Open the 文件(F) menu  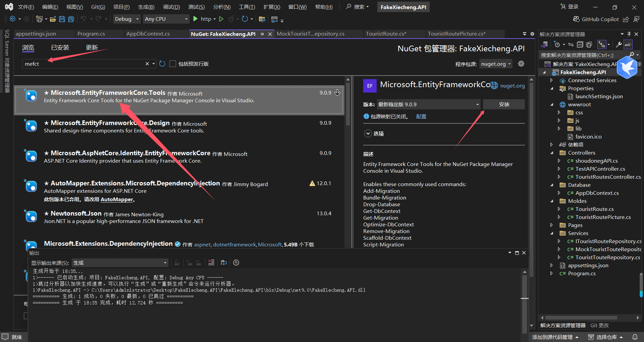click(x=26, y=7)
